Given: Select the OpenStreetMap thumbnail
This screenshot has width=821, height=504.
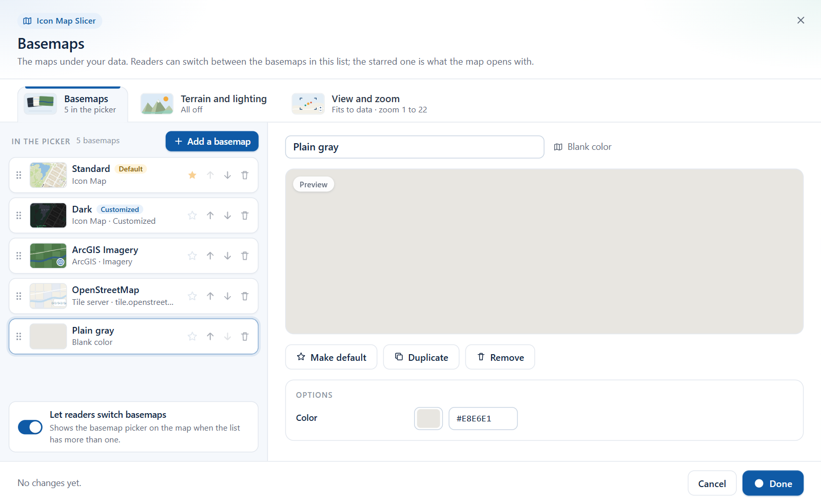Looking at the screenshot, I should [48, 296].
